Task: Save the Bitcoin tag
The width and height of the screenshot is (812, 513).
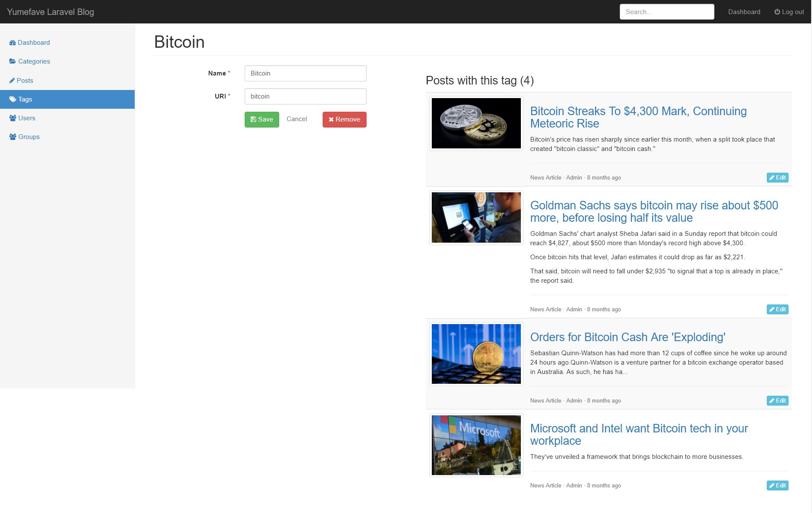Action: click(262, 119)
